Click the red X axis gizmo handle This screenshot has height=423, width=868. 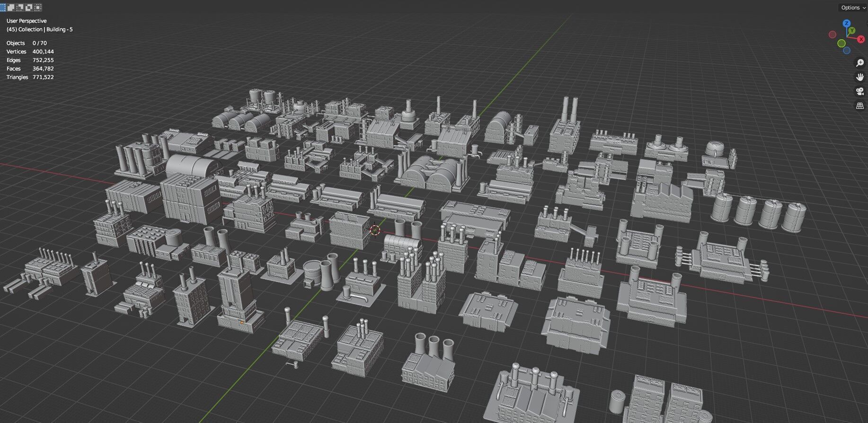pyautogui.click(x=861, y=39)
